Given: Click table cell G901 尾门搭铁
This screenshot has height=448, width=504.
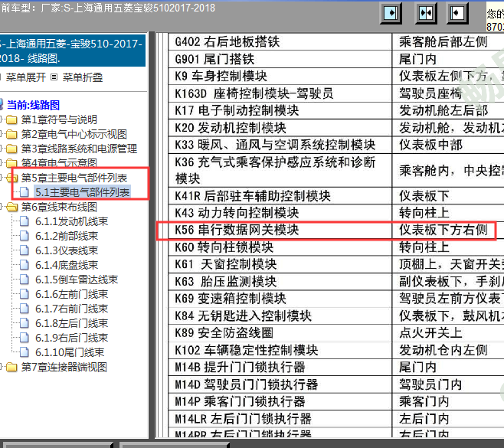Looking at the screenshot, I should 280,59.
